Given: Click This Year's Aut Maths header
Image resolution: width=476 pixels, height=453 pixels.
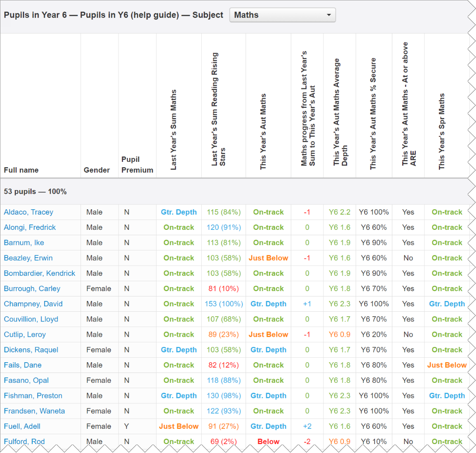Looking at the screenshot, I should 263,131.
